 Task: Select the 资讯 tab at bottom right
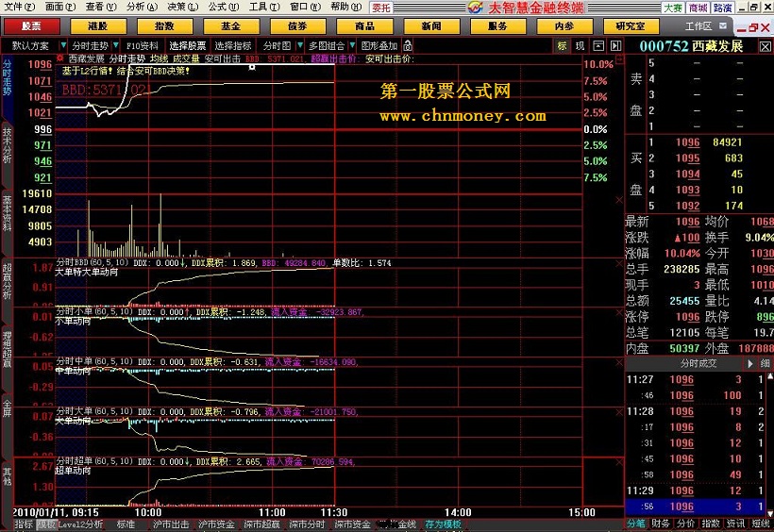735,524
